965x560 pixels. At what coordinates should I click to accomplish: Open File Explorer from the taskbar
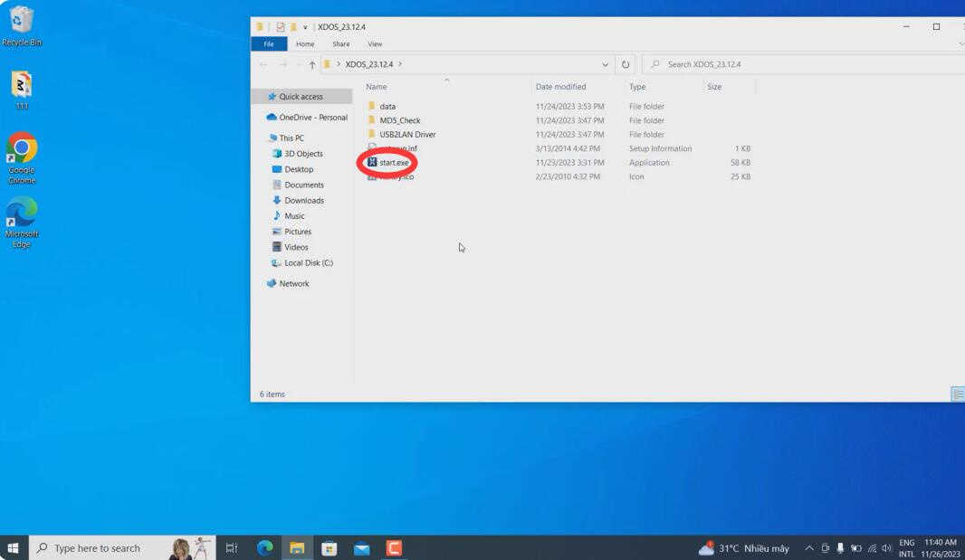tap(297, 547)
